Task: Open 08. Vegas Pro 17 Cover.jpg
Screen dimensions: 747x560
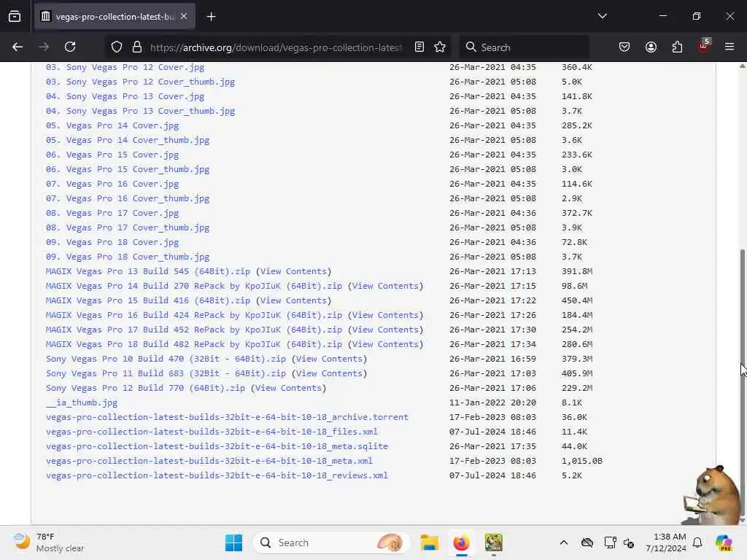Action: 112,213
